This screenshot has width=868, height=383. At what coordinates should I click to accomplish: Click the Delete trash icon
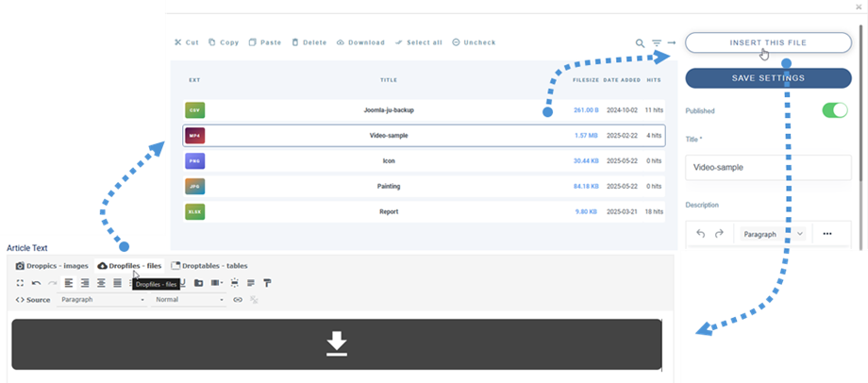[x=295, y=42]
